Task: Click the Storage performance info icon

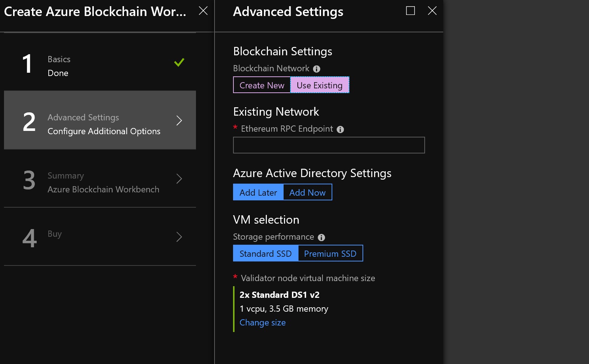Action: [321, 237]
